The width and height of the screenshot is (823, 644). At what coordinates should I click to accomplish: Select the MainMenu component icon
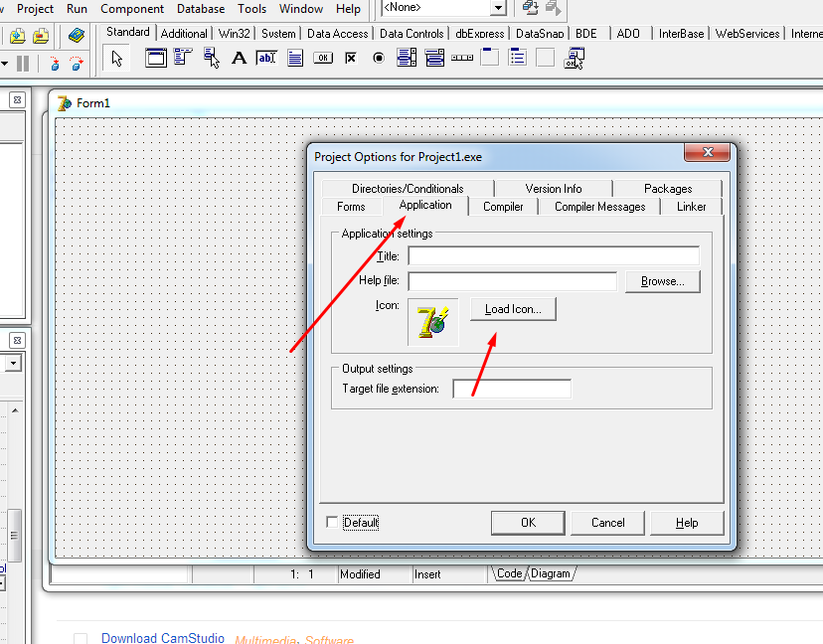pyautogui.click(x=183, y=57)
